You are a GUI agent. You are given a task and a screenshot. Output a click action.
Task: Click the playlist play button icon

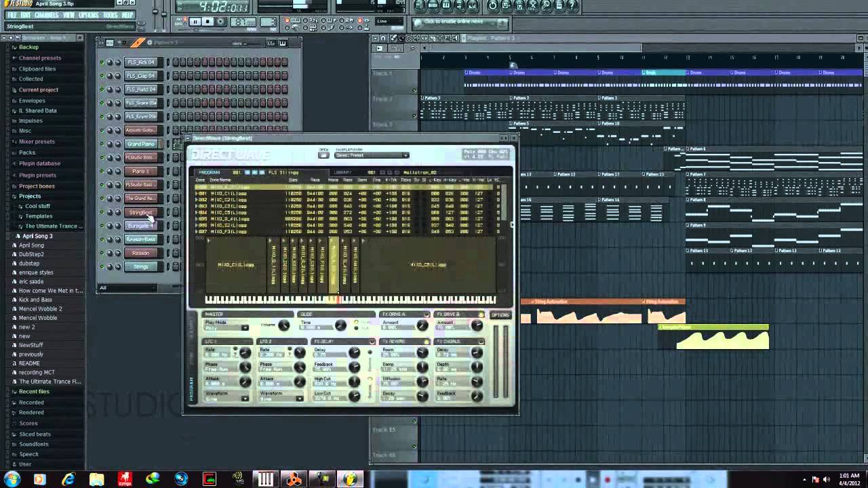tap(380, 48)
